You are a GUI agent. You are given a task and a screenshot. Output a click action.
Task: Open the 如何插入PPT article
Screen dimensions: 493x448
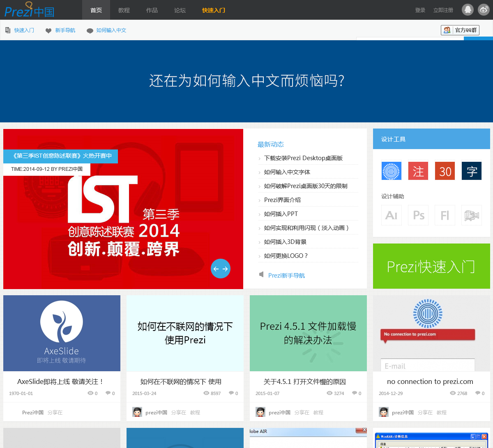point(281,214)
